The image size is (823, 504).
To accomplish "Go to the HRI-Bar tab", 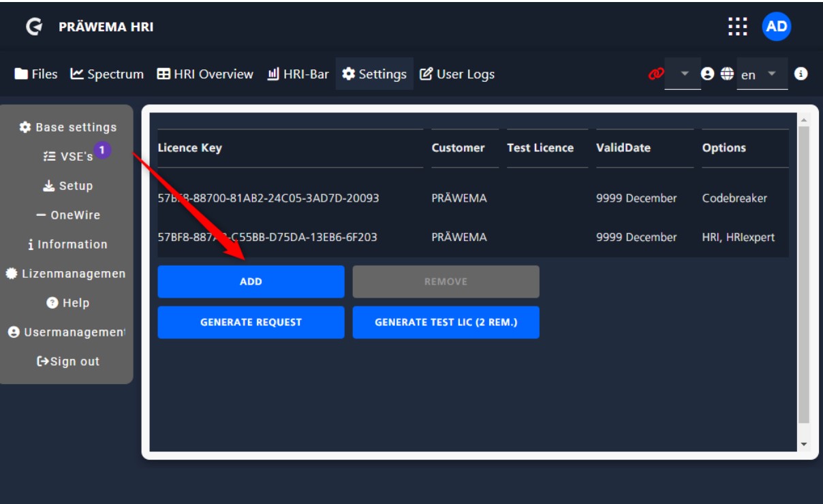I will pos(298,74).
